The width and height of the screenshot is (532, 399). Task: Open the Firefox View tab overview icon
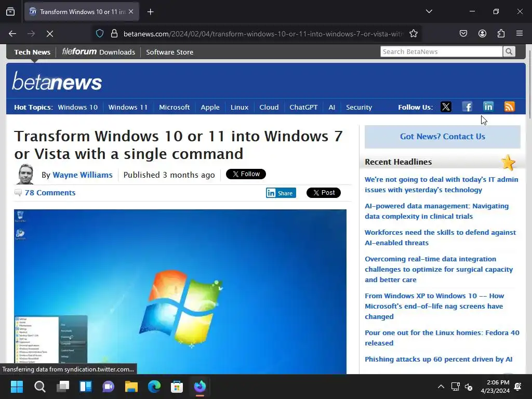pos(10,11)
